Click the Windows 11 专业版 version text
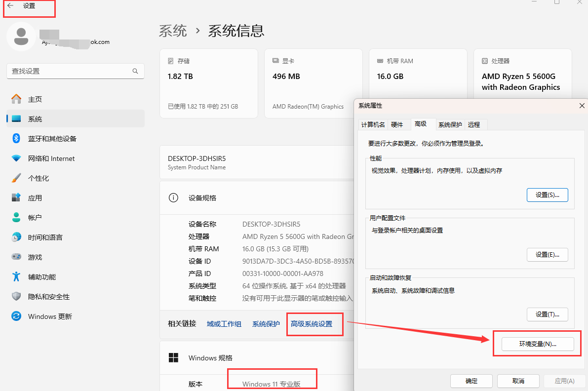The width and height of the screenshot is (588, 391). [x=271, y=384]
